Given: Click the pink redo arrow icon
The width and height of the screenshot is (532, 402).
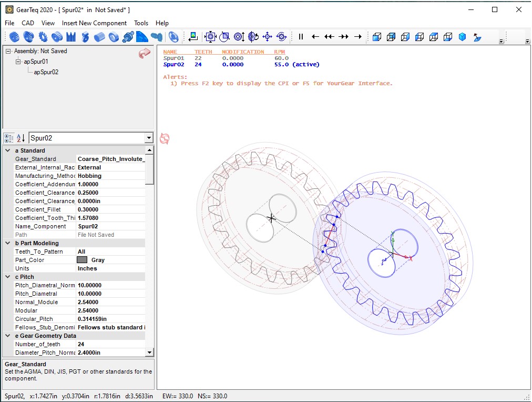Looking at the screenshot, I should point(145,54).
